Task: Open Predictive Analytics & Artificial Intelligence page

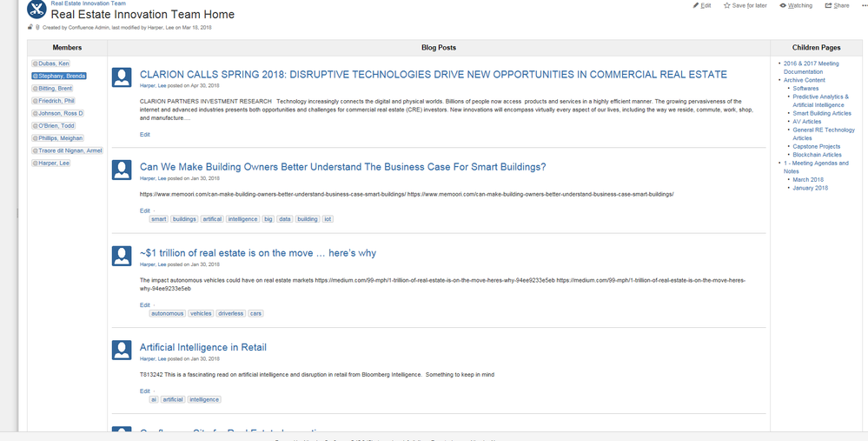Action: [820, 101]
